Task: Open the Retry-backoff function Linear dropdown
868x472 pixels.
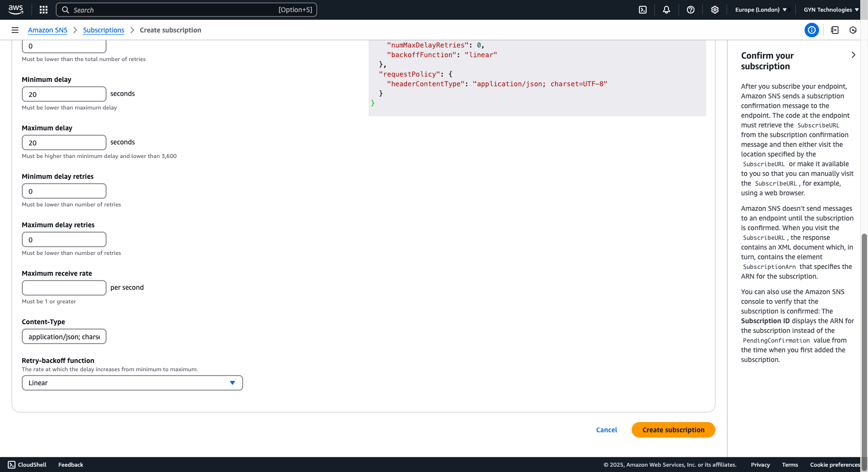Action: [x=132, y=383]
